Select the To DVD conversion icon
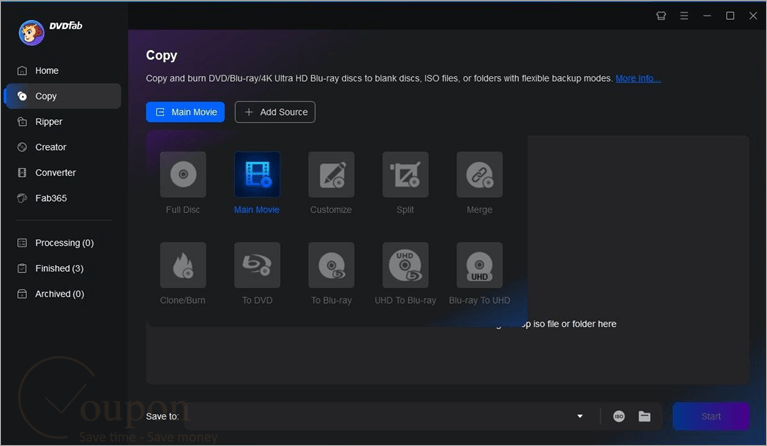 tap(257, 265)
